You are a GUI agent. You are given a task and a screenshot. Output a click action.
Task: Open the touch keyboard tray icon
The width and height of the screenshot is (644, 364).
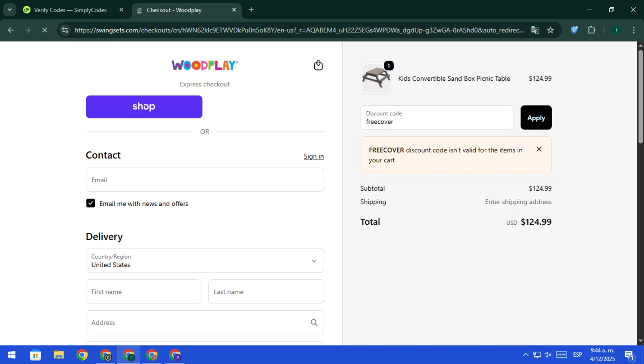pyautogui.click(x=562, y=355)
